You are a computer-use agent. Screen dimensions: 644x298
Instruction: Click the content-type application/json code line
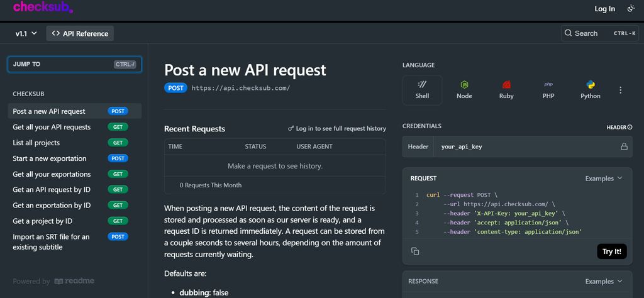click(513, 232)
